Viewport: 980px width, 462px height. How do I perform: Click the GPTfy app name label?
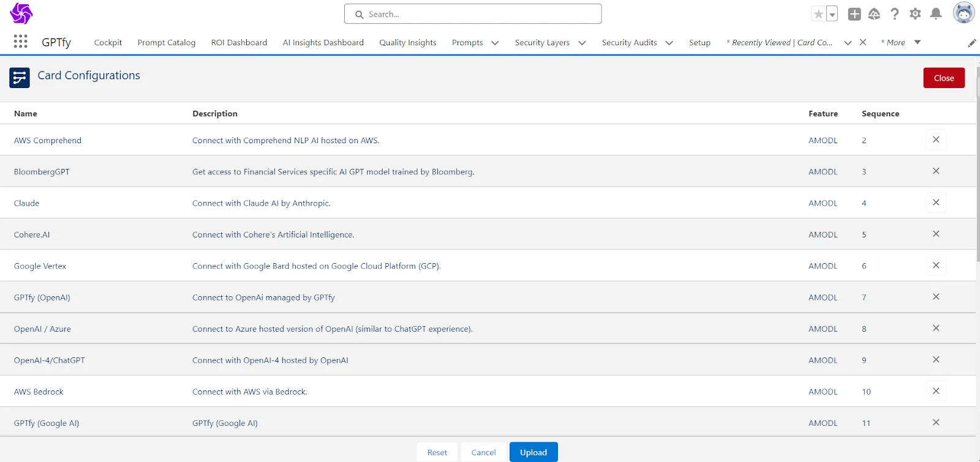(56, 42)
